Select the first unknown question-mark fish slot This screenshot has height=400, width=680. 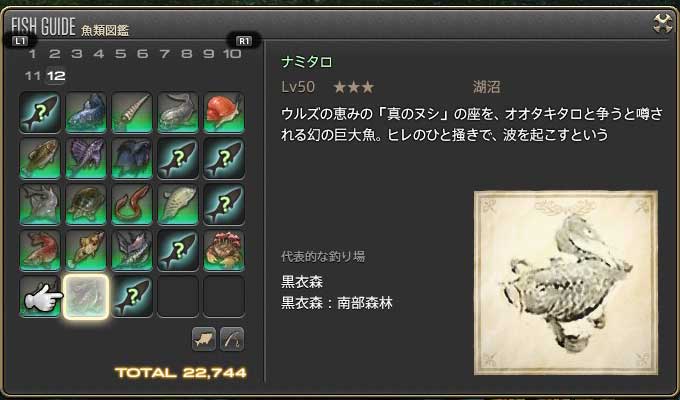click(40, 112)
